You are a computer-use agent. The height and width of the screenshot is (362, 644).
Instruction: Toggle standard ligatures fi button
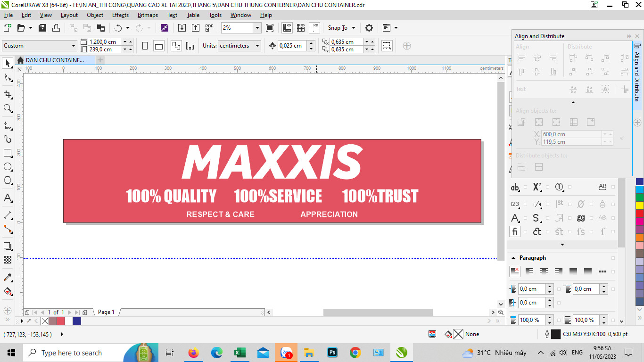point(514,231)
